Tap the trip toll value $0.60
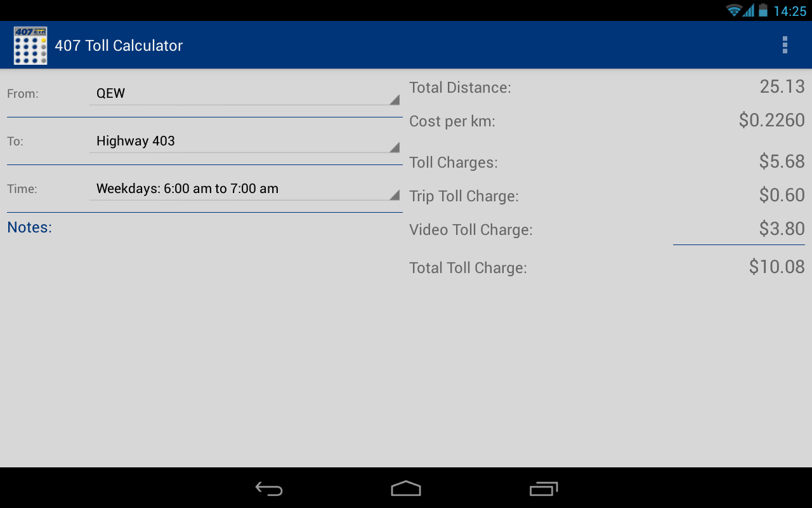The width and height of the screenshot is (812, 508). point(782,195)
